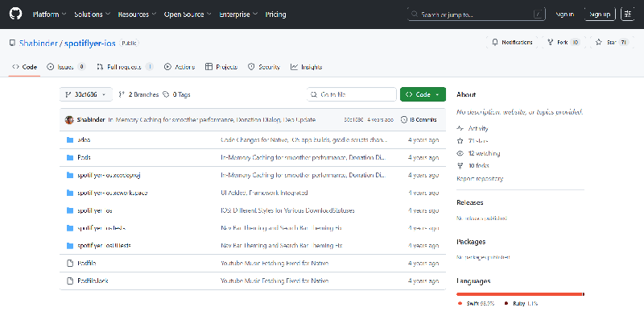
Task: Expand the Solutions menu
Action: coord(93,15)
